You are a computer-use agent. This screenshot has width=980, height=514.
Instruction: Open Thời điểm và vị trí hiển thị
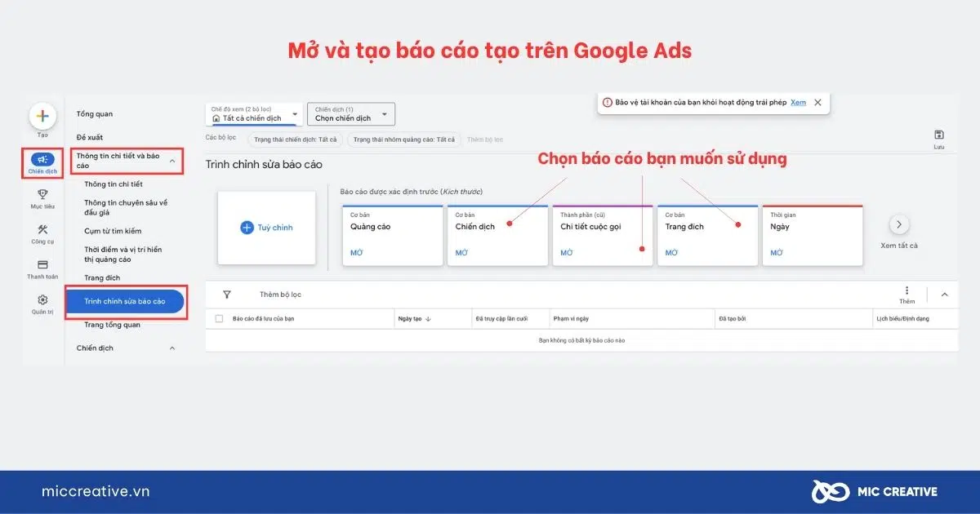coord(124,255)
